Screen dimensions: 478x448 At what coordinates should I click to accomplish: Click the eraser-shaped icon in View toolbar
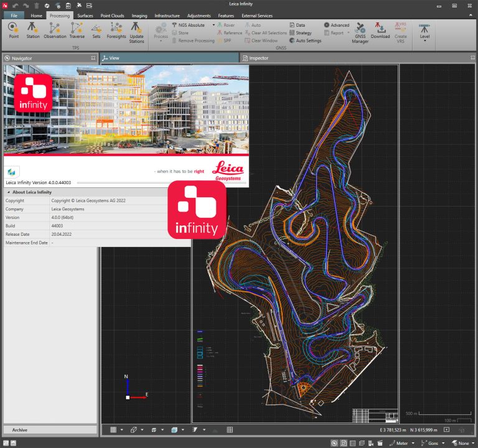pyautogui.click(x=134, y=430)
